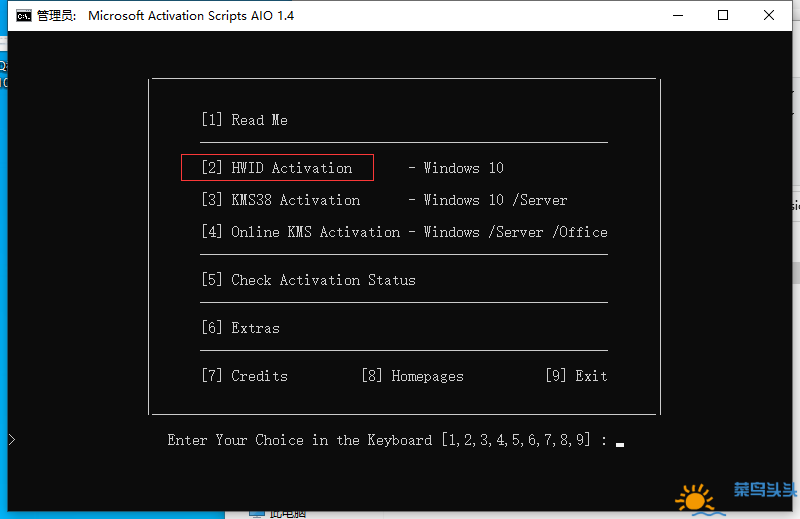This screenshot has width=800, height=519.
Task: Minimize the Activation Scripts console window
Action: (x=678, y=15)
